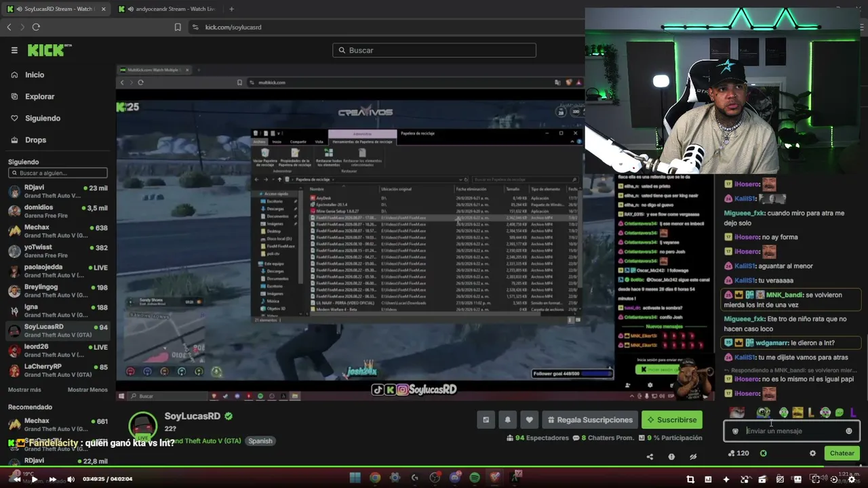Open LaCherryRP channel in sidebar
This screenshot has width=868, height=488.
point(58,371)
